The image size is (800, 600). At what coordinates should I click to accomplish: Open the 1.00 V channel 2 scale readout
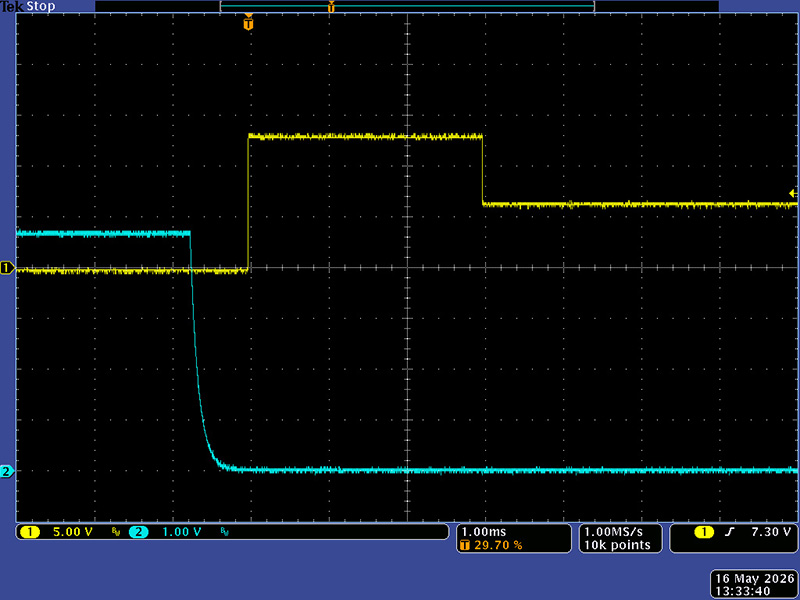(182, 532)
